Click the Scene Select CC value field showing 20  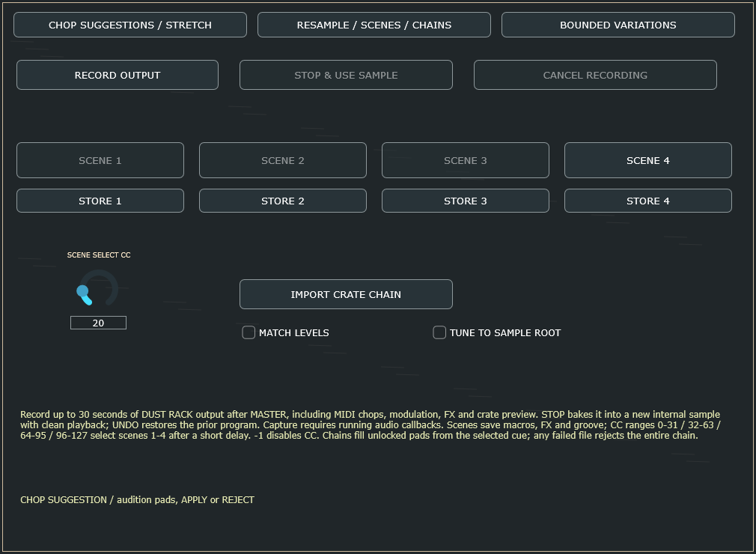(x=98, y=323)
